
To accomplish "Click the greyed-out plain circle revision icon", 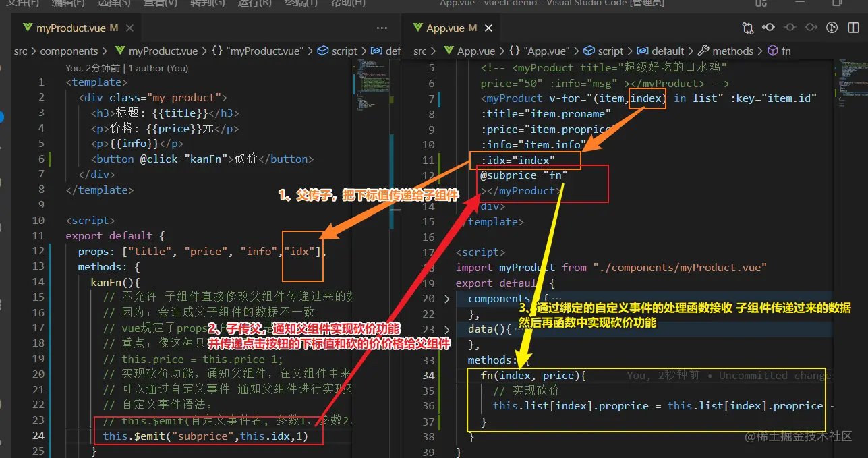I will pos(790,28).
